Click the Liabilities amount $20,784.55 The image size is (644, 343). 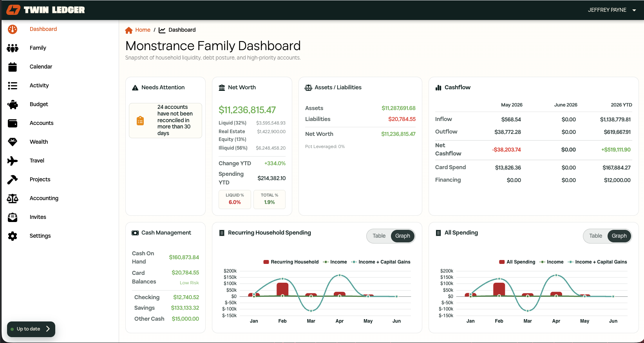[402, 119]
